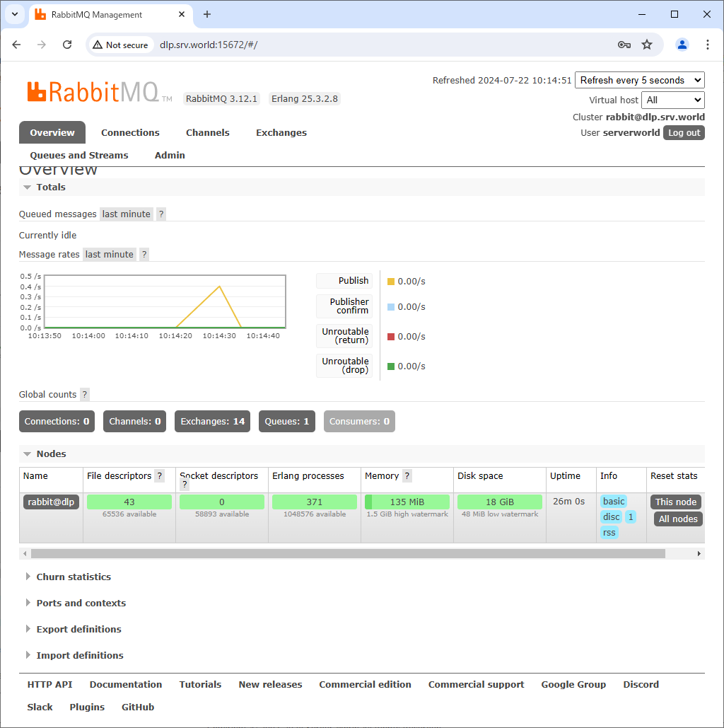
Task: Click the horizontal scrollbar right arrow
Action: coord(699,553)
